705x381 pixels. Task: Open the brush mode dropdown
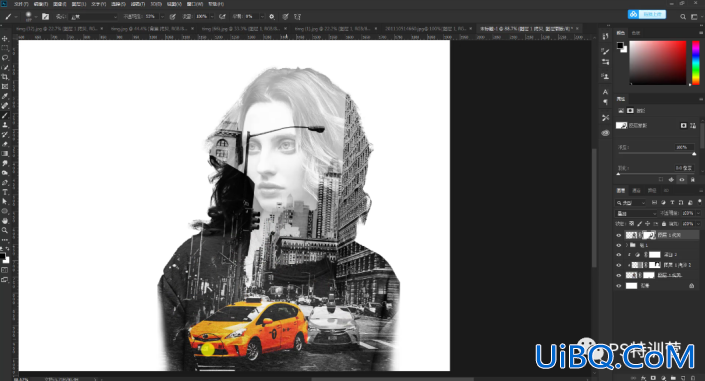(94, 17)
